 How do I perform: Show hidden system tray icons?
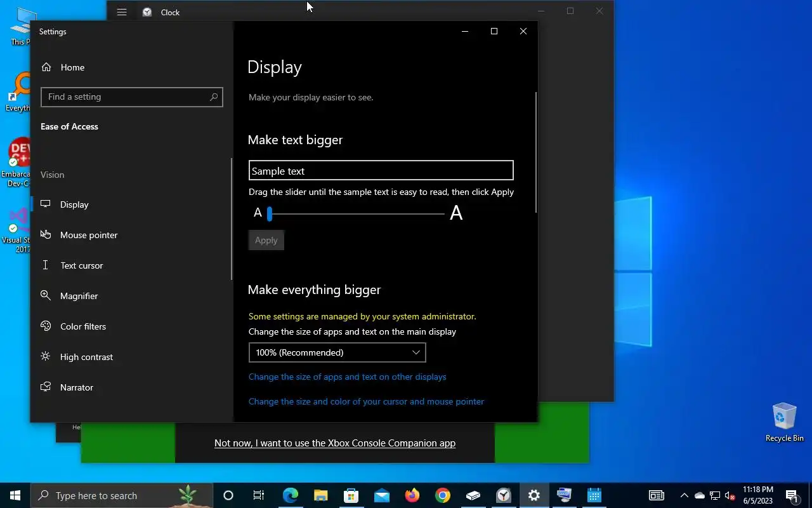click(x=684, y=495)
